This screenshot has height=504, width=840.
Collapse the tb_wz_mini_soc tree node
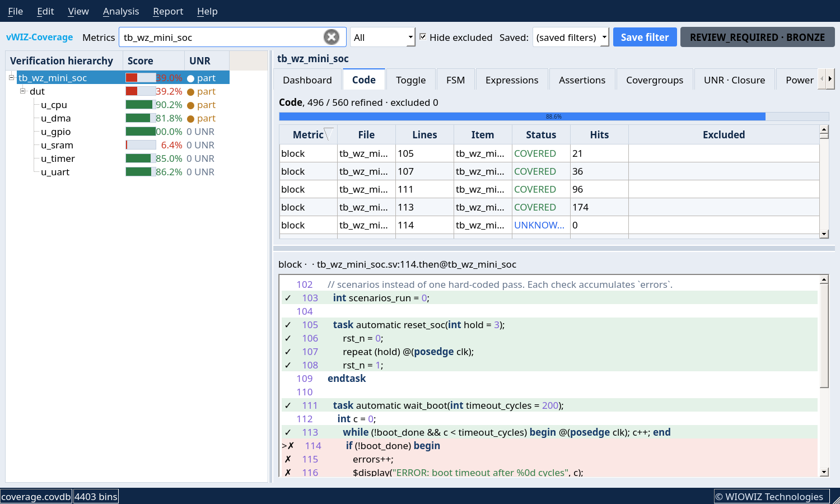(x=11, y=77)
